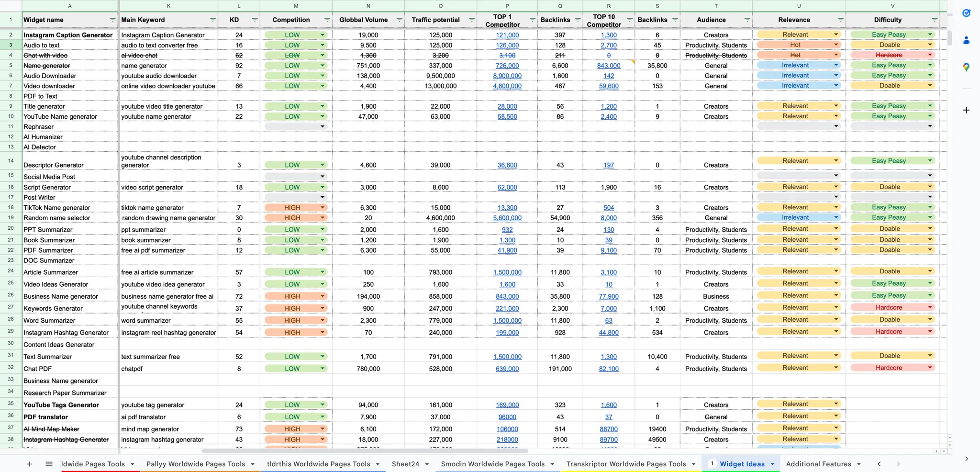
Task: Select cell 'Content Ideas Generator'
Action: point(70,345)
